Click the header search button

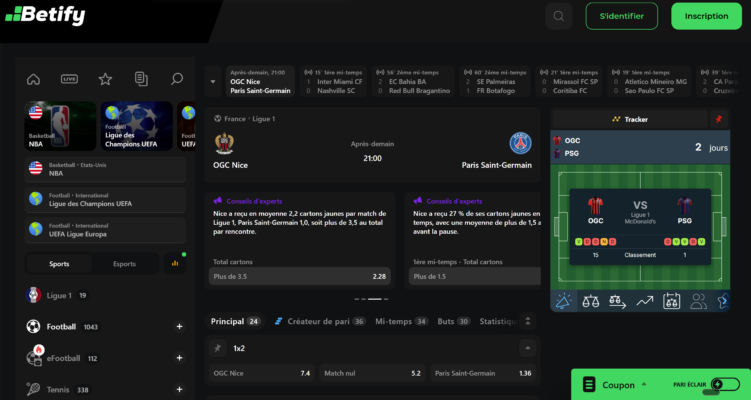(x=558, y=16)
